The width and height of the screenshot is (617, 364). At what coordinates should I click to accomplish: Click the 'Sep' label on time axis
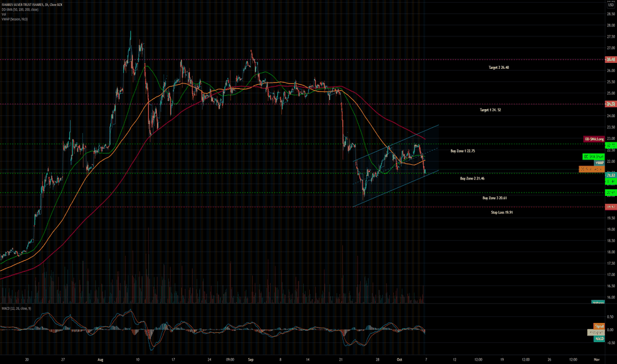point(251,359)
